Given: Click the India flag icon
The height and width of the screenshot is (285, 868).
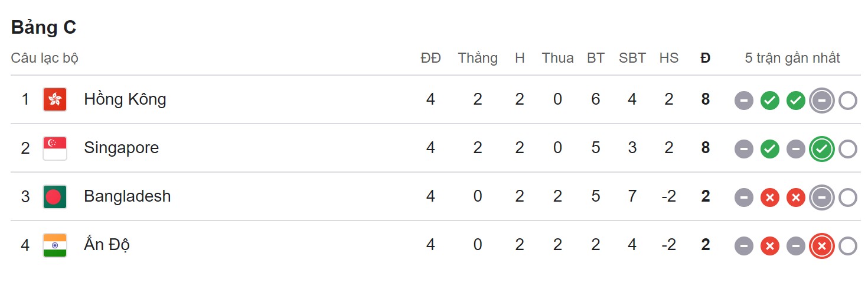Looking at the screenshot, I should (x=55, y=245).
